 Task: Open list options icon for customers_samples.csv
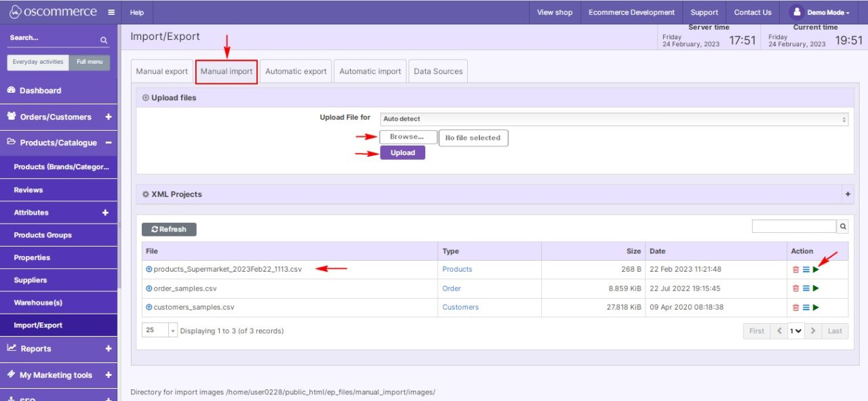pyautogui.click(x=806, y=308)
